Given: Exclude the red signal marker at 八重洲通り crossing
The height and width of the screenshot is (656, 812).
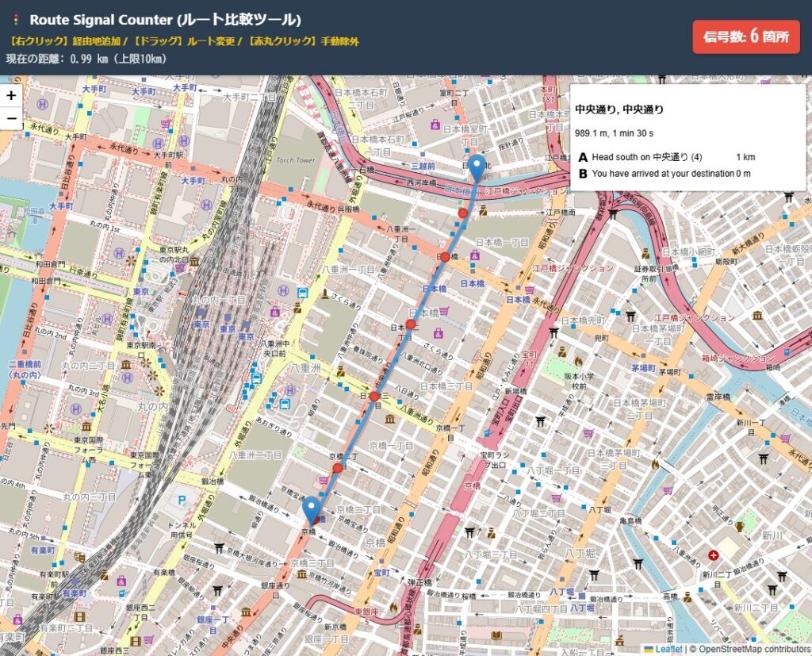Looking at the screenshot, I should pos(373,396).
